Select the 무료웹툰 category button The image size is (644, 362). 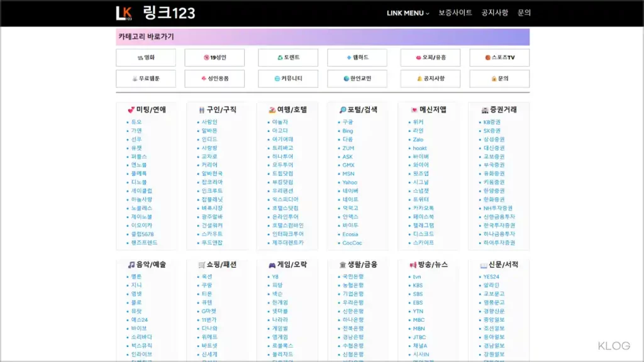coord(146,79)
